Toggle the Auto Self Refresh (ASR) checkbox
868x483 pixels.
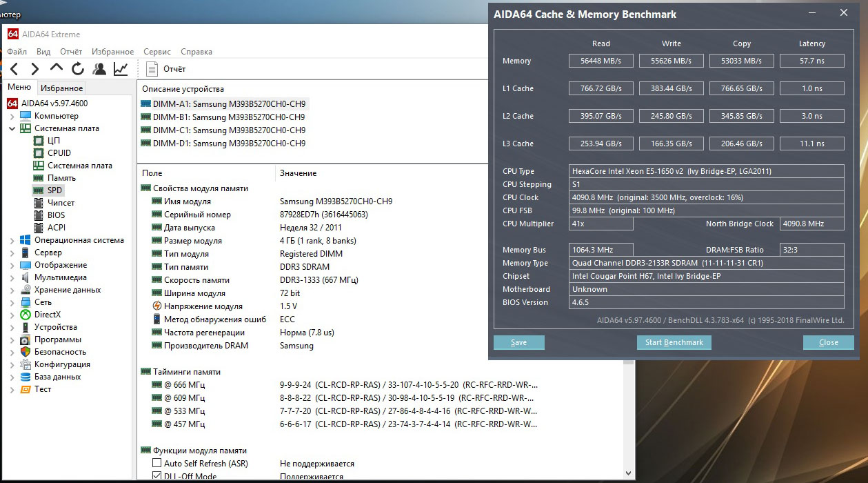(x=157, y=464)
